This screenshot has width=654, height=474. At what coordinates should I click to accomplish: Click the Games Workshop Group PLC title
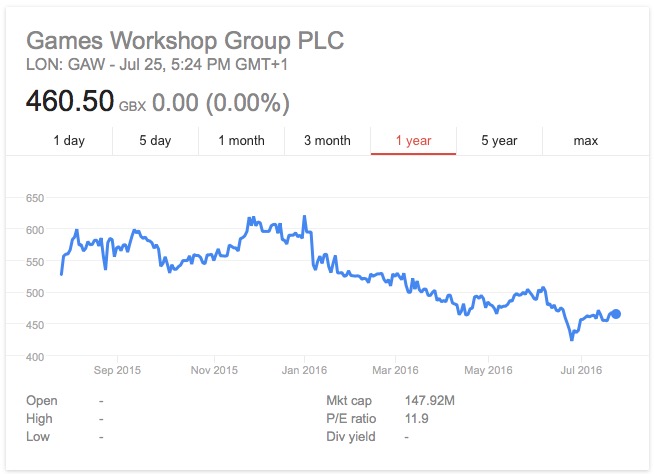185,41
